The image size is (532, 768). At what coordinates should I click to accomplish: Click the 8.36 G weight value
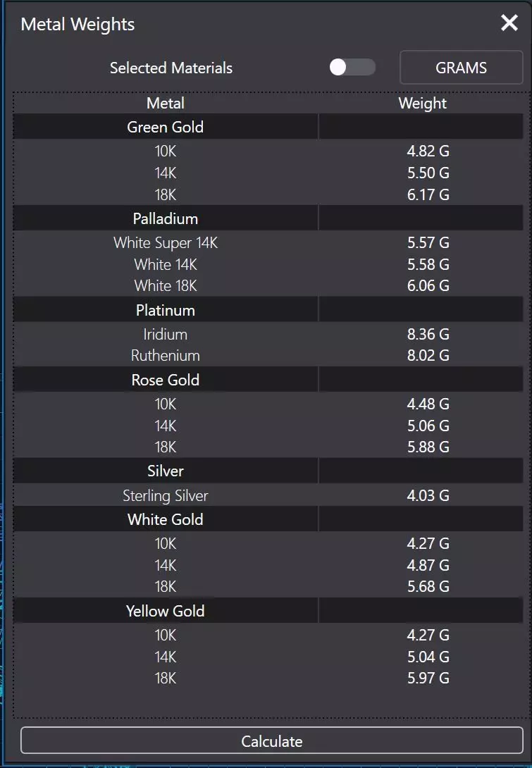[428, 334]
